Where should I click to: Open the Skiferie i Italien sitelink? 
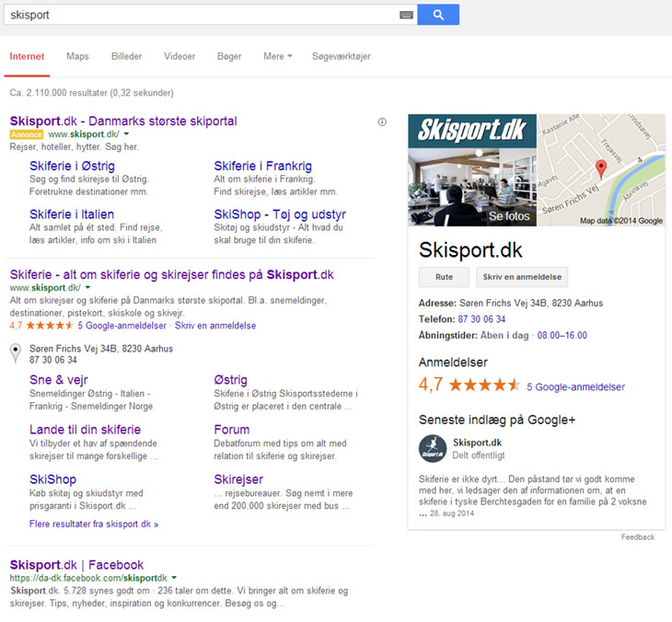pos(72,214)
